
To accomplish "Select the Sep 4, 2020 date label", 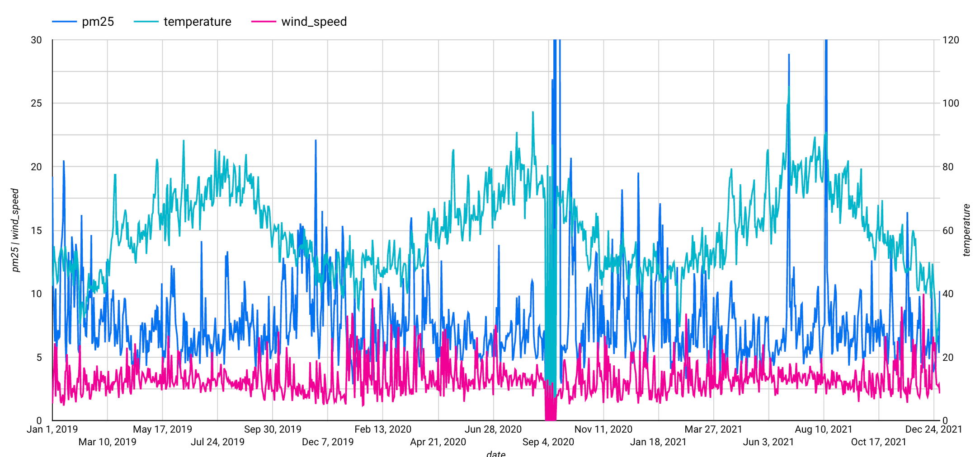I will (548, 442).
